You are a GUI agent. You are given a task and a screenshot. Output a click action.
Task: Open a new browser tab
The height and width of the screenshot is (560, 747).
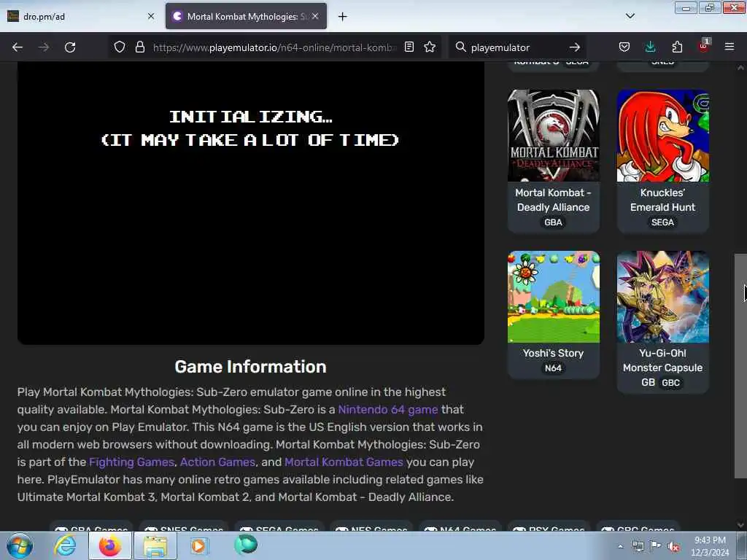[343, 17]
